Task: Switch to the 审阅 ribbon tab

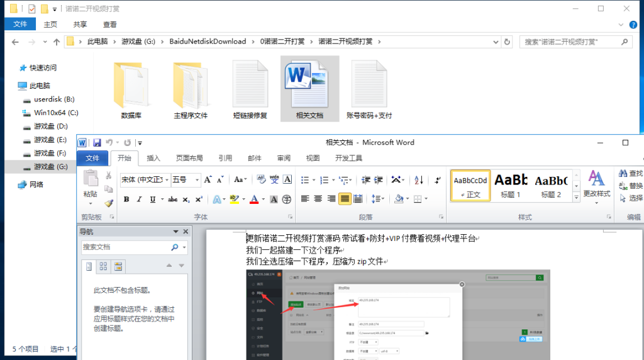Action: [x=284, y=158]
